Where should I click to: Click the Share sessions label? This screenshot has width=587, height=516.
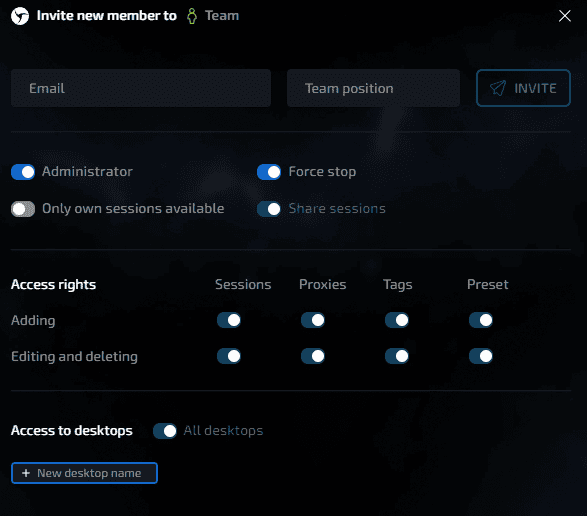[337, 209]
